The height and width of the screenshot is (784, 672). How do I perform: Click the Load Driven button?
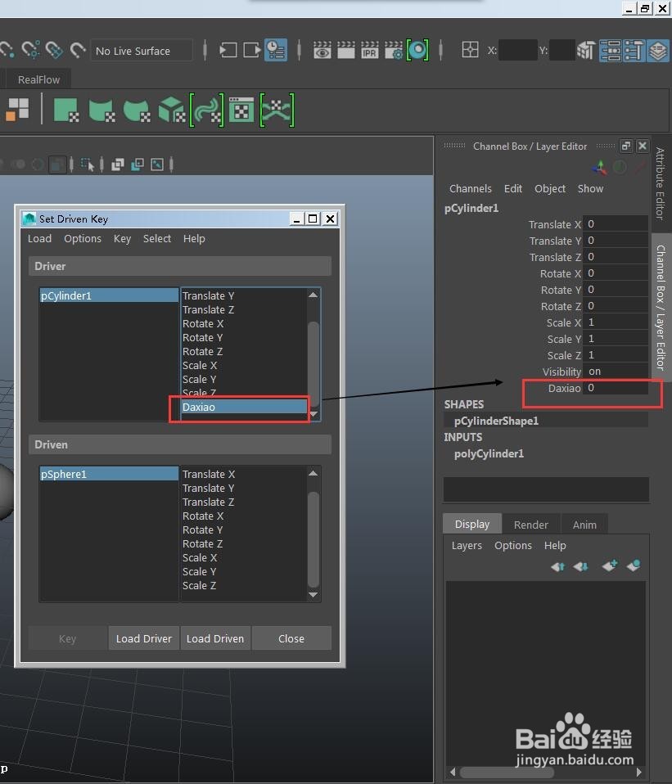pos(215,638)
